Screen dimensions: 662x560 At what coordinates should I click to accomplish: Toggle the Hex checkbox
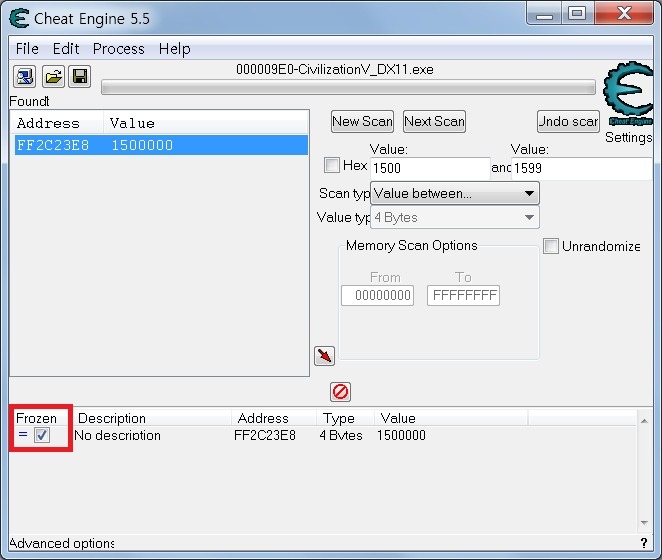[332, 165]
